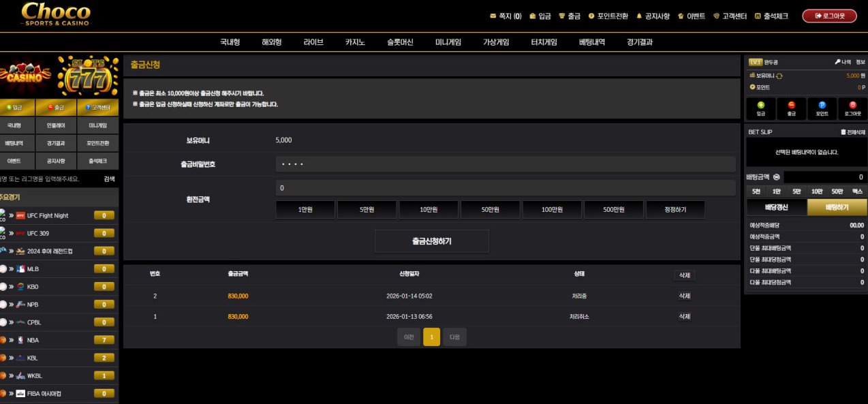This screenshot has height=404, width=868.
Task: Click the green 입금 deposit icon in right panel
Action: 760,105
